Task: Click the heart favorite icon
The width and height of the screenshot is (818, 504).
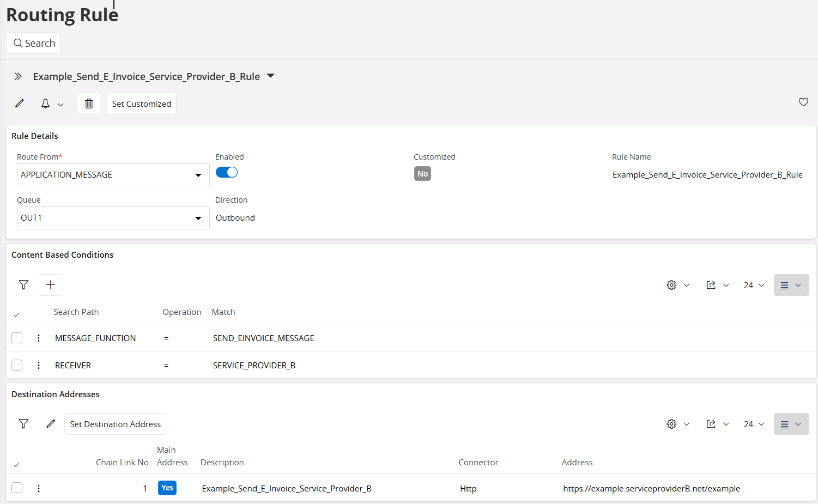Action: click(803, 102)
